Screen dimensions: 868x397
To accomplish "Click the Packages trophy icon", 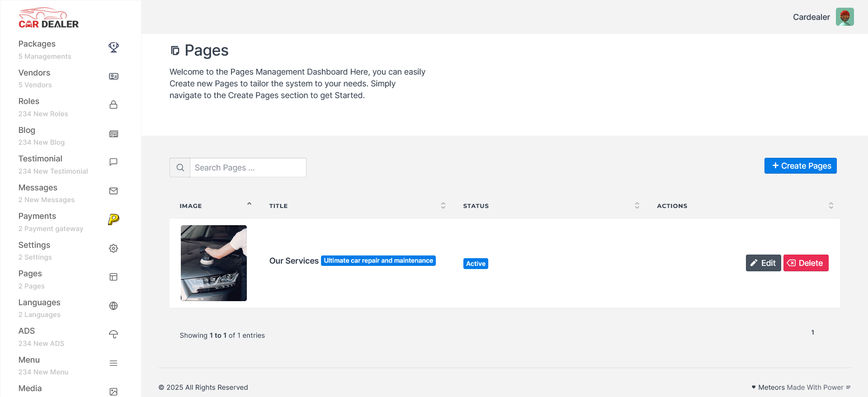I will point(113,47).
